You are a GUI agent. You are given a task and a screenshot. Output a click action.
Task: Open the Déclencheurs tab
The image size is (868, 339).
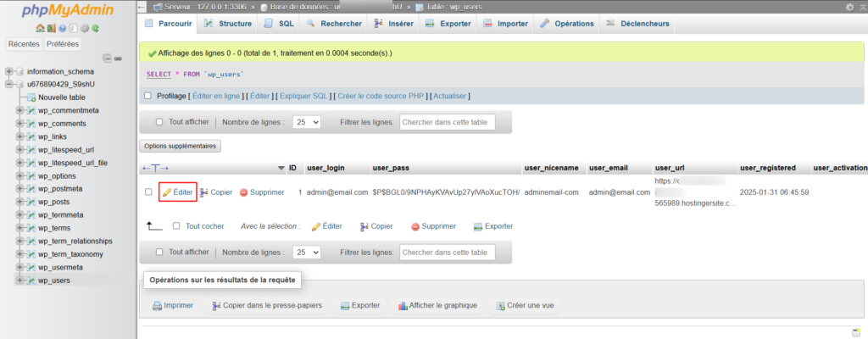coord(637,24)
